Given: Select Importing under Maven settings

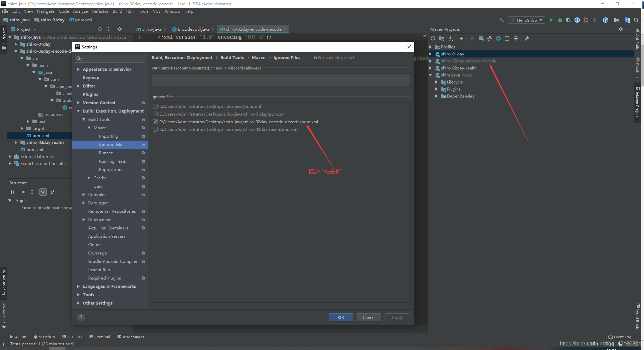Looking at the screenshot, I should click(x=108, y=136).
